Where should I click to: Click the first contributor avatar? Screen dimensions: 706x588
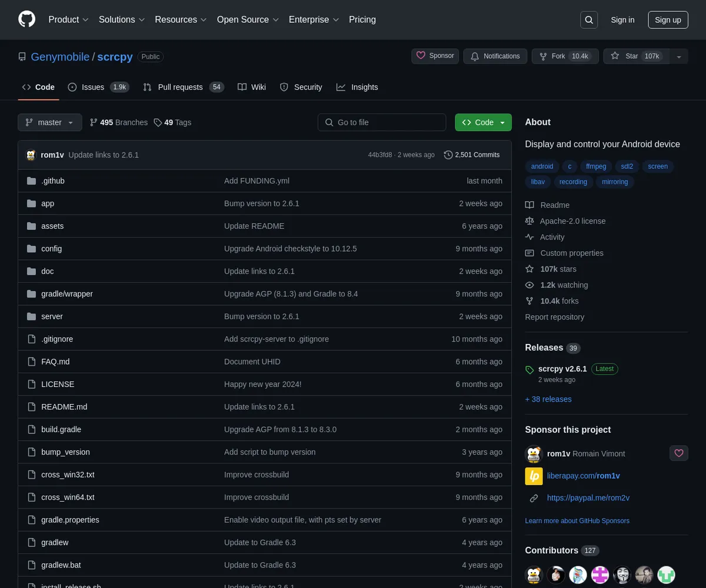534,574
